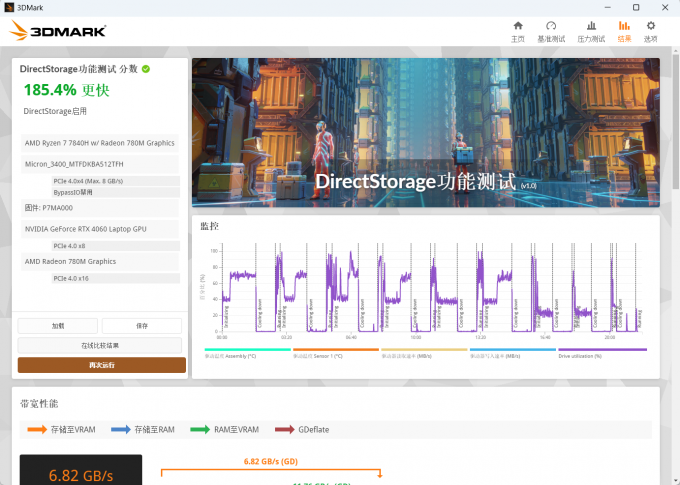Click the 保存 save button

point(141,326)
